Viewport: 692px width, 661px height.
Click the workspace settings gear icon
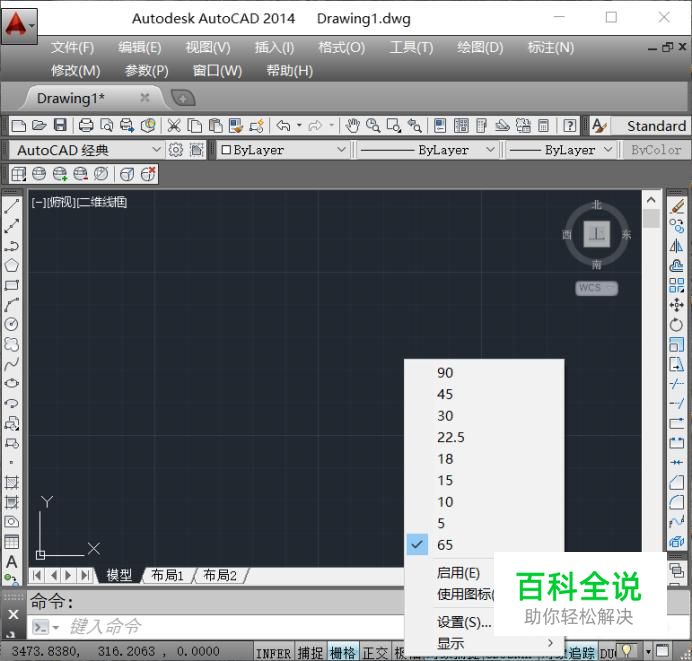pyautogui.click(x=176, y=150)
